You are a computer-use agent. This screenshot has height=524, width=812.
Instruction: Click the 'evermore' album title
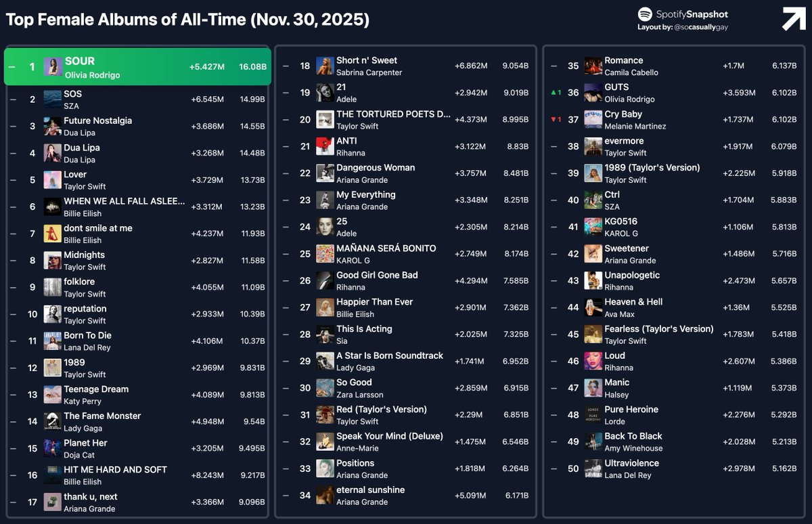[x=624, y=141]
